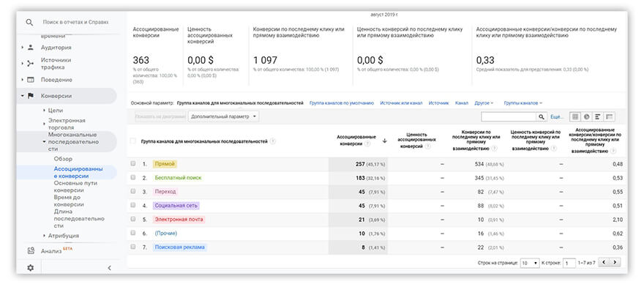Image resolution: width=644 pixels, height=287 pixels.
Task: Go to next page of table rows
Action: point(615,262)
